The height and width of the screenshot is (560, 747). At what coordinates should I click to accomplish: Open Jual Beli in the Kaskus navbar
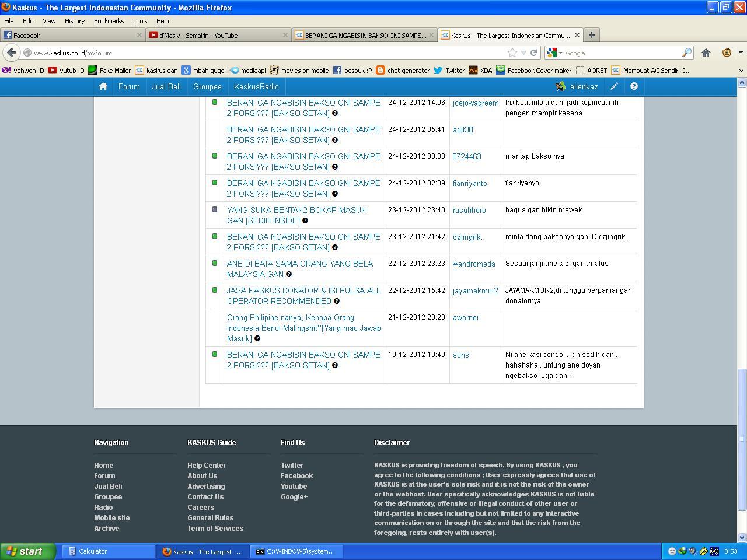point(166,86)
